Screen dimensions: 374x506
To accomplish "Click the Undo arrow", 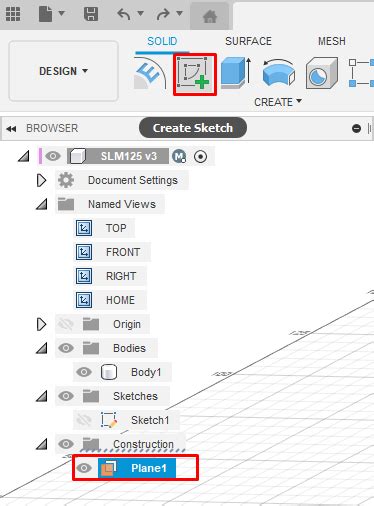I will [x=124, y=14].
